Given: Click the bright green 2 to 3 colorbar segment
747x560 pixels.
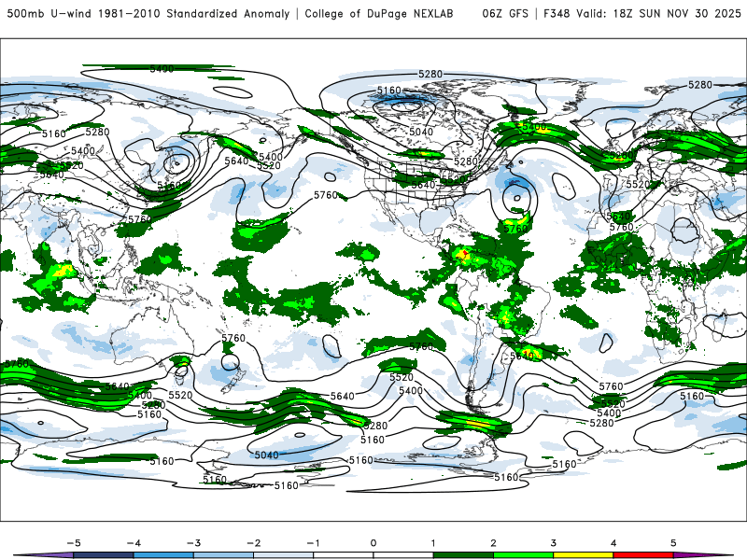Looking at the screenshot, I should click(x=524, y=555).
